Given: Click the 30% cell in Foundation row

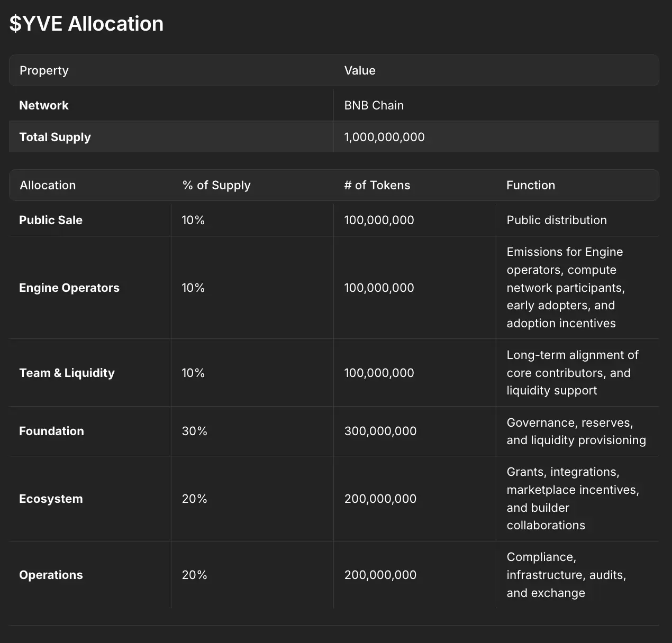Looking at the screenshot, I should [195, 431].
